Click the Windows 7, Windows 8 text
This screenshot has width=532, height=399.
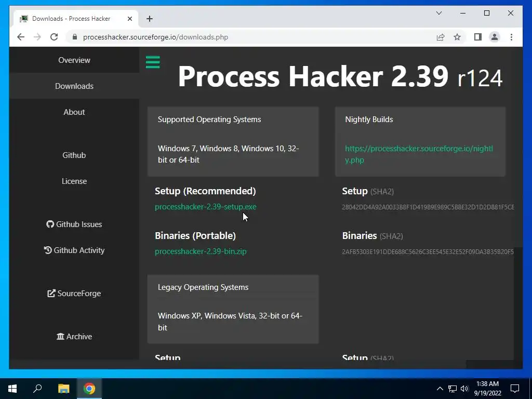click(x=229, y=154)
